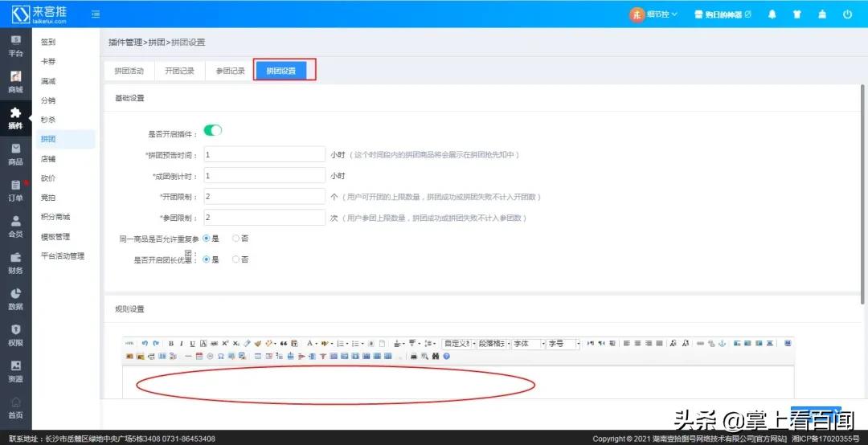
Task: Open 秒杀 in the plugin submenu
Action: tap(48, 120)
